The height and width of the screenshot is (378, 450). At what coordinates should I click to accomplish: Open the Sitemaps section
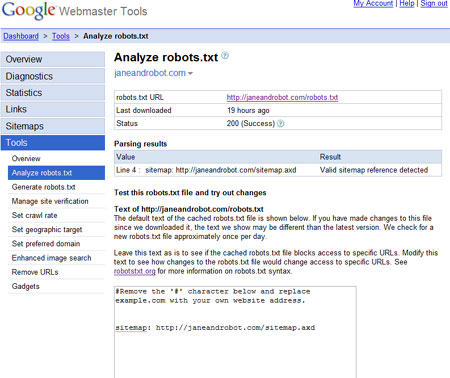click(53, 126)
